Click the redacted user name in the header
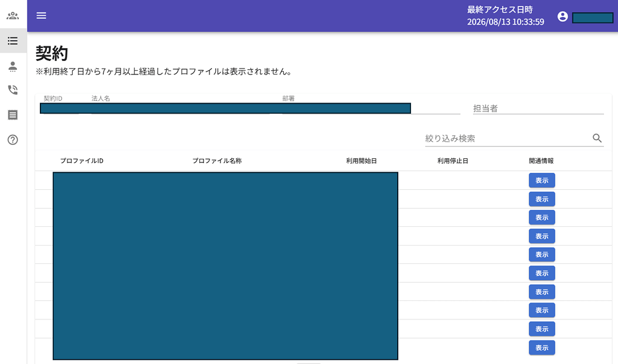Image resolution: width=618 pixels, height=364 pixels. (593, 18)
